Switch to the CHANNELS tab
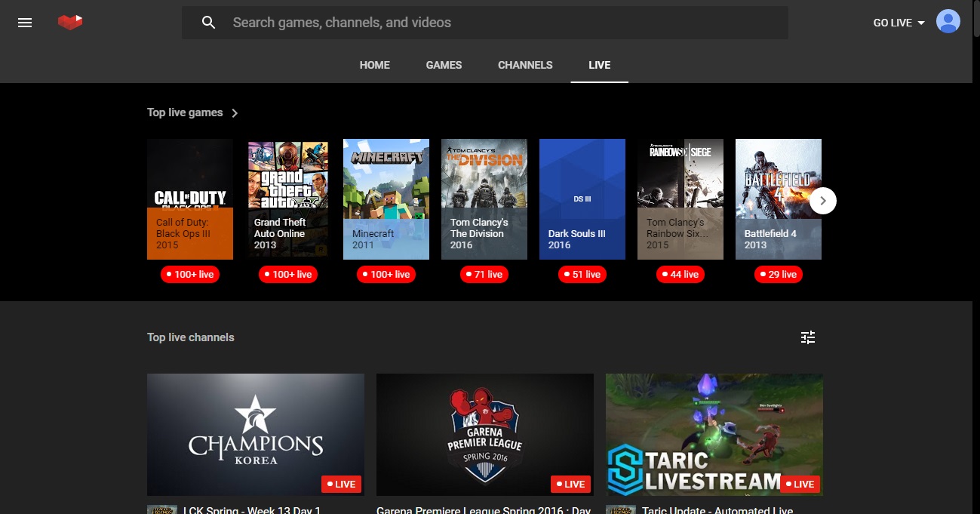980x514 pixels. [x=525, y=65]
